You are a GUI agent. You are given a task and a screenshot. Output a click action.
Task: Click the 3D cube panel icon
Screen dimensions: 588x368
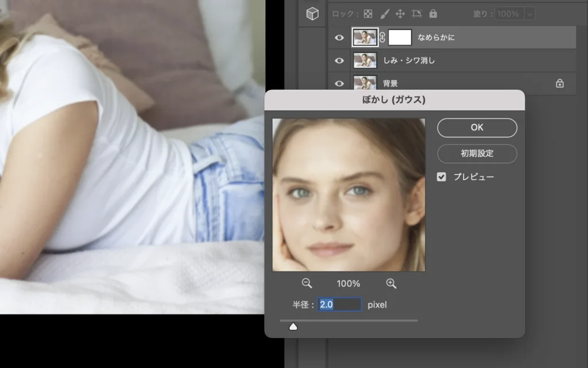pyautogui.click(x=312, y=14)
